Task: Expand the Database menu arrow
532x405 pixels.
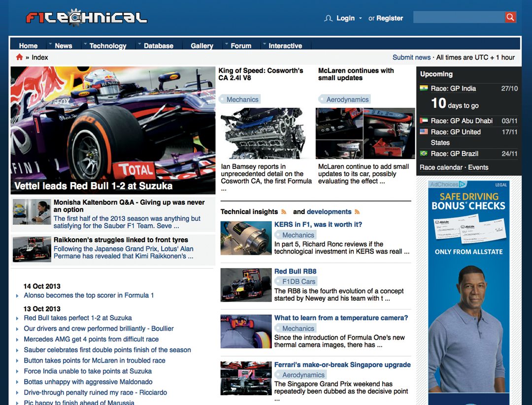Action: [139, 44]
